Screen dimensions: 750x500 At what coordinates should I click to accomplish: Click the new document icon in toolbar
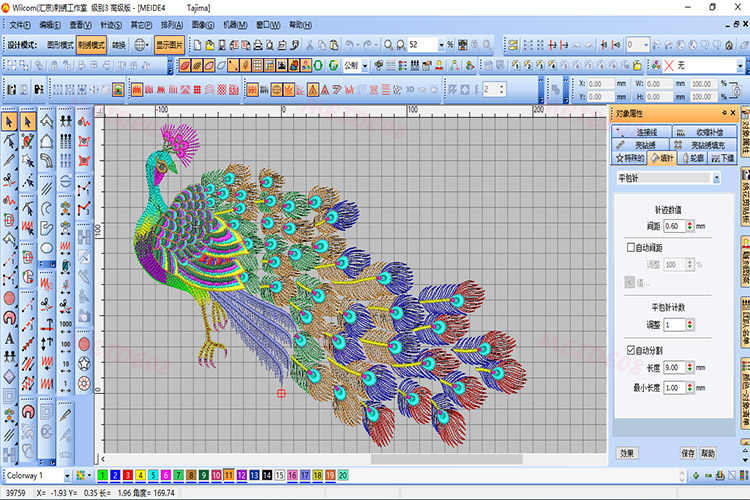click(x=197, y=45)
